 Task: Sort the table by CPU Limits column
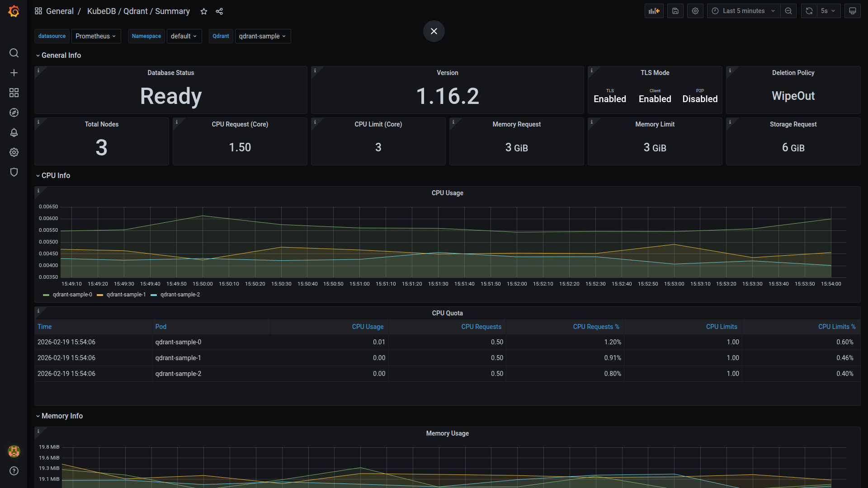click(722, 327)
